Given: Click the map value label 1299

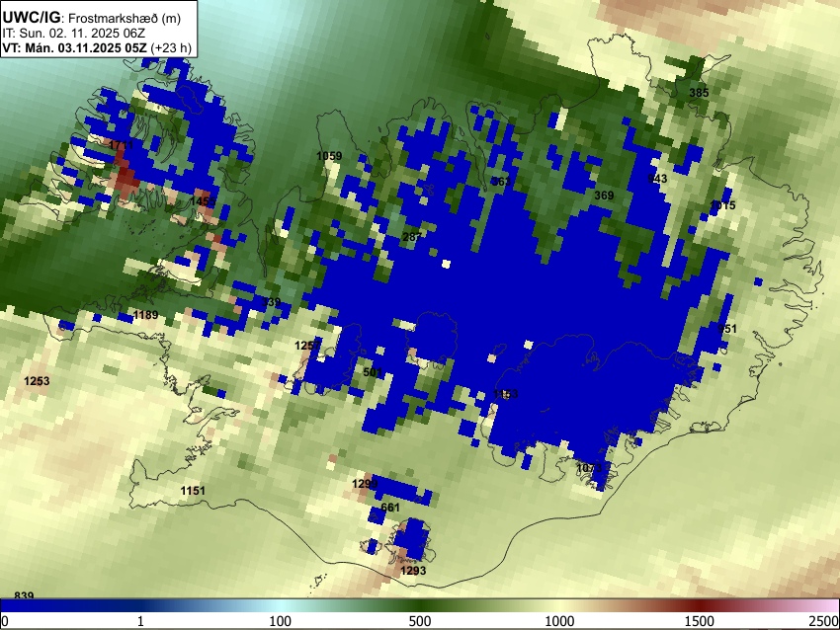Looking at the screenshot, I should tap(365, 484).
